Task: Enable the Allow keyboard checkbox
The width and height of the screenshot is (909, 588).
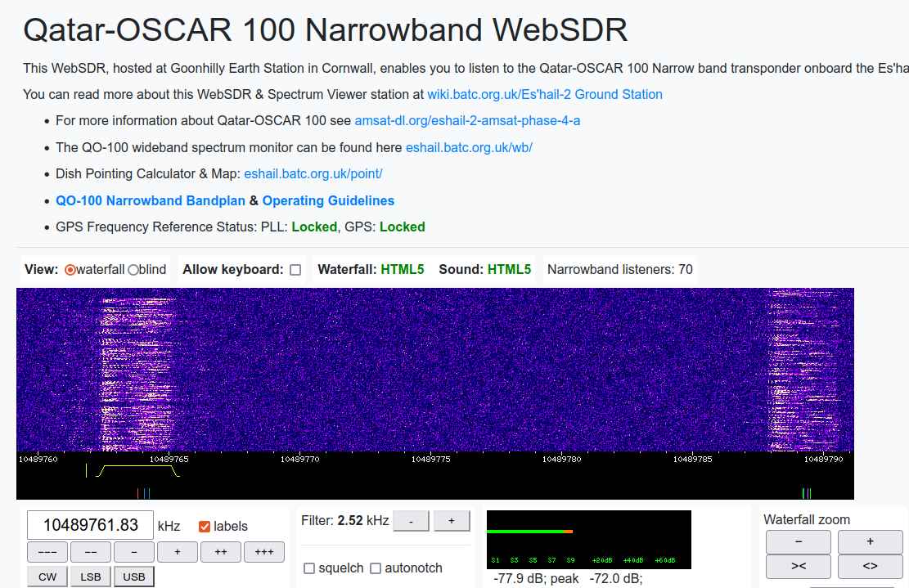Action: [x=295, y=270]
